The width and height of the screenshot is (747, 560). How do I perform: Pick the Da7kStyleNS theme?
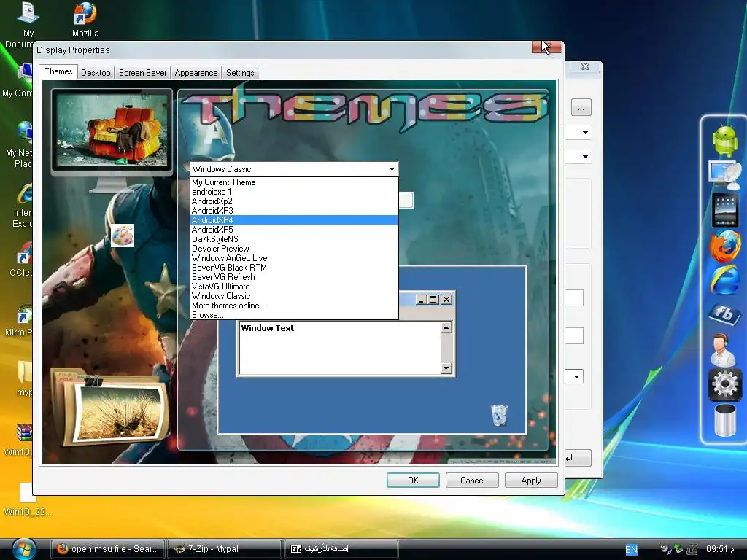pyautogui.click(x=295, y=239)
